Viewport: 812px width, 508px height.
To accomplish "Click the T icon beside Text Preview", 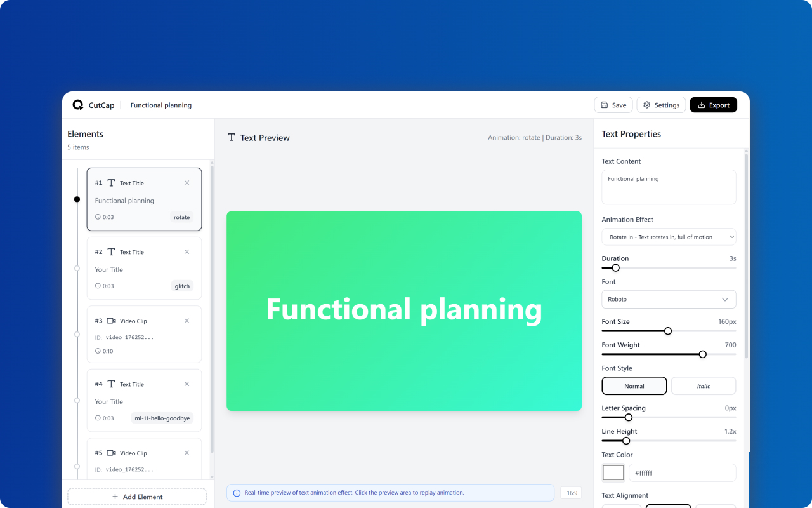I will [x=232, y=137].
